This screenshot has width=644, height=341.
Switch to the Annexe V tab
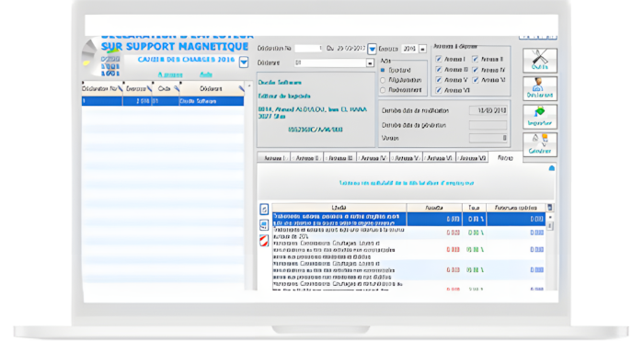[x=407, y=158]
